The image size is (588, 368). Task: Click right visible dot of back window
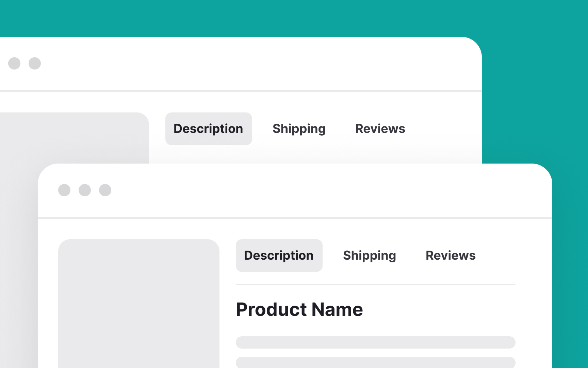[35, 63]
